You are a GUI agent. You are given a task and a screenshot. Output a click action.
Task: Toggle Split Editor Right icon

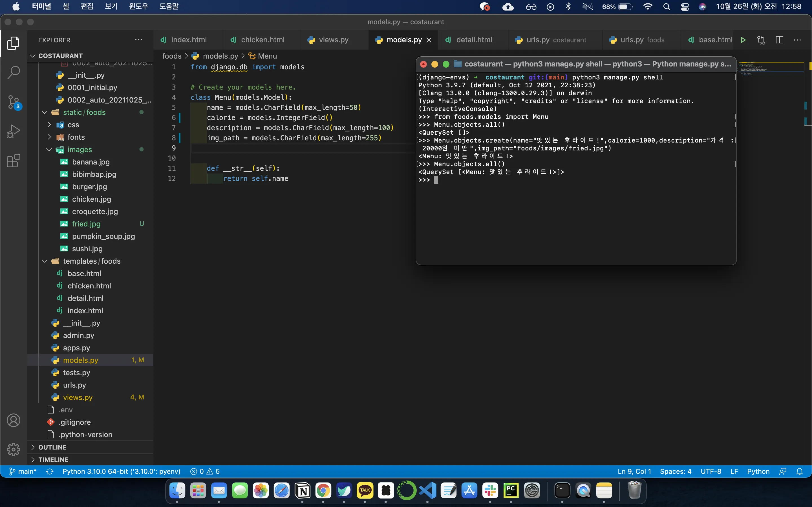click(x=780, y=40)
